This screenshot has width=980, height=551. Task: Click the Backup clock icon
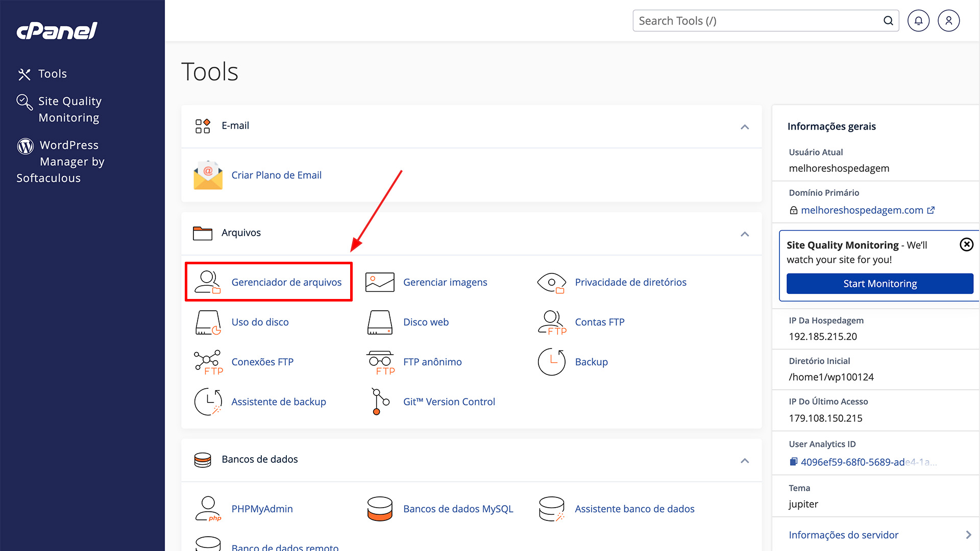point(552,362)
